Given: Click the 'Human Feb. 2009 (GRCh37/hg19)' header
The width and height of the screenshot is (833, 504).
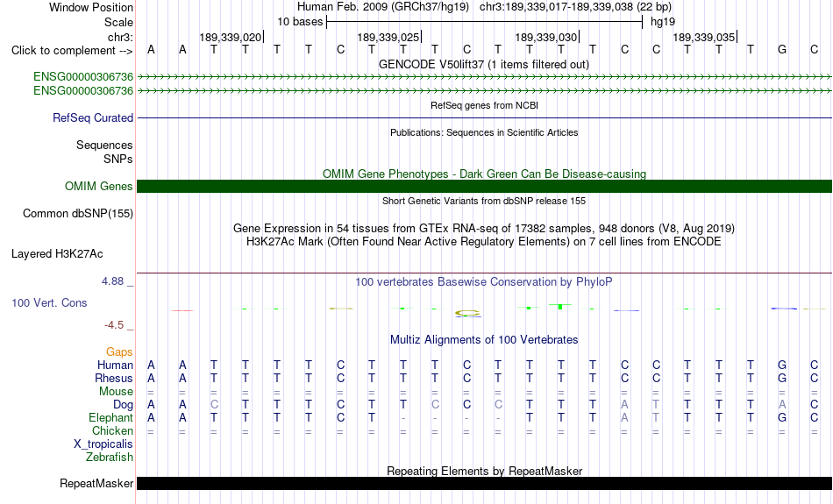Looking at the screenshot, I should coord(383,7).
